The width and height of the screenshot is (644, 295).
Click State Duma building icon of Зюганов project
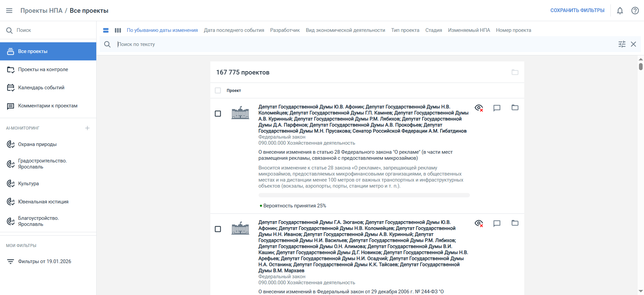(240, 228)
